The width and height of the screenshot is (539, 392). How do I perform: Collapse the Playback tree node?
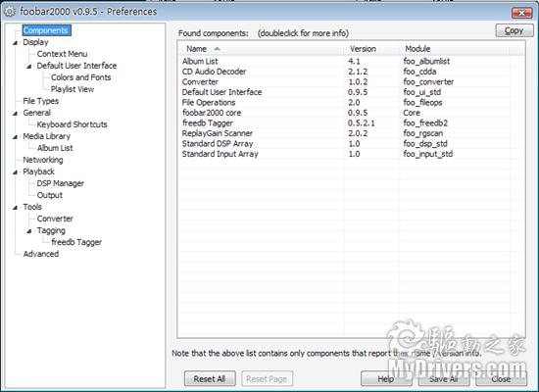(x=15, y=171)
